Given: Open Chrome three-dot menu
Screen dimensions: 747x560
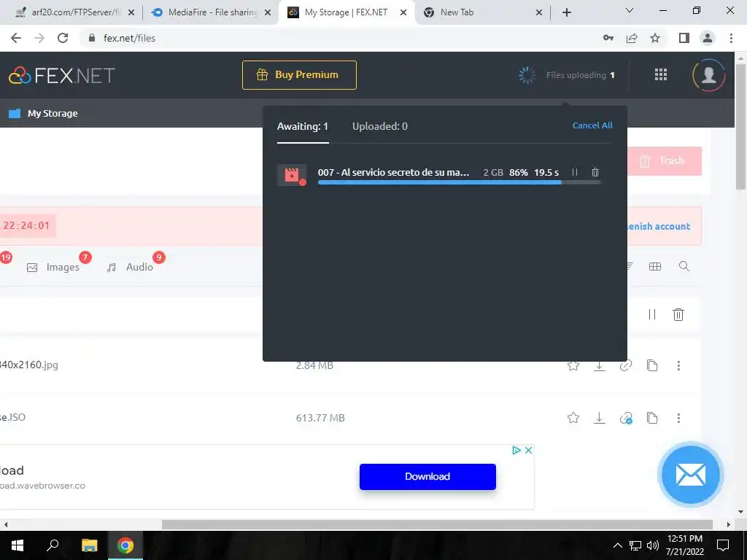Looking at the screenshot, I should 731,38.
